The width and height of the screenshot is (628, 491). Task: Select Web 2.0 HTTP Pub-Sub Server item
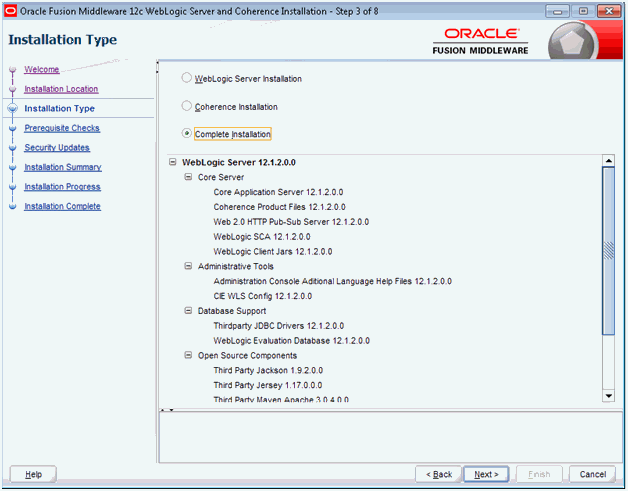291,222
